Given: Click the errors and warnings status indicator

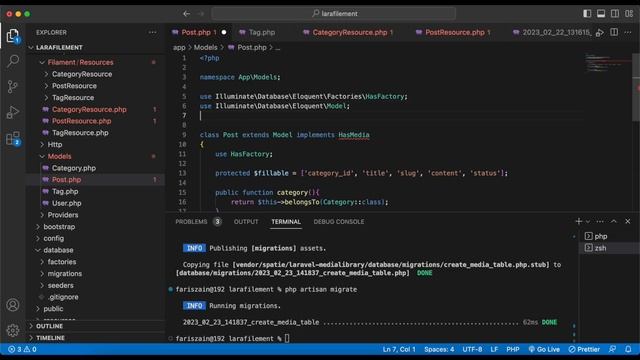Looking at the screenshot, I should click(22, 349).
